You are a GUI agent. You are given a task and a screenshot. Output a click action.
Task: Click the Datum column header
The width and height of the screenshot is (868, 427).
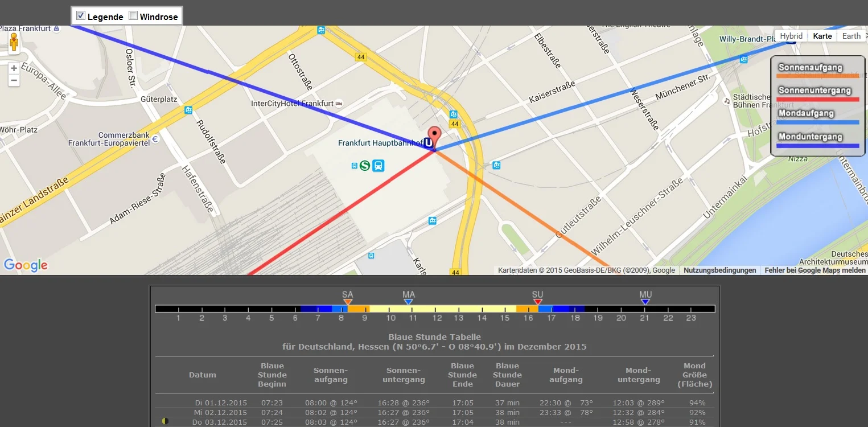(x=203, y=375)
